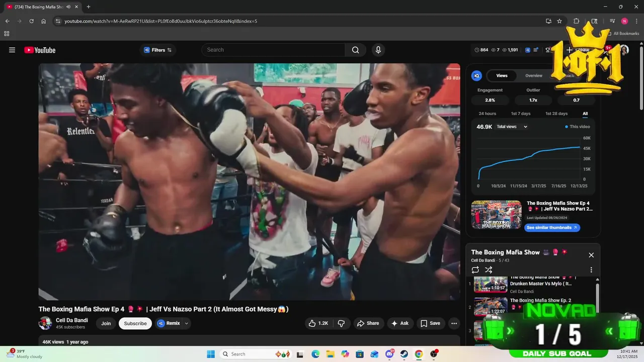Open Chrome extensions puzzle icon

tap(577, 21)
